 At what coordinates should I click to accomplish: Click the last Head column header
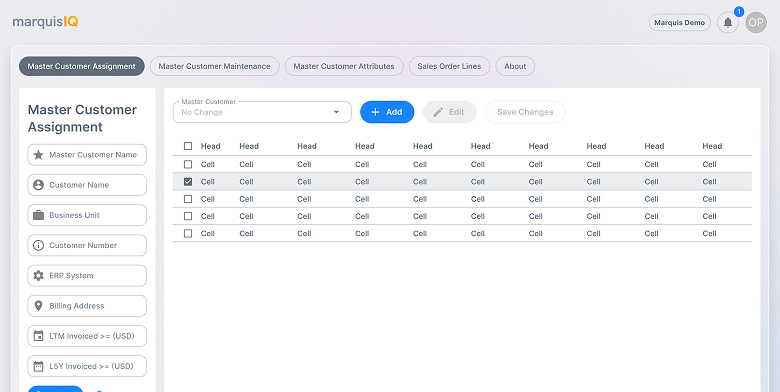tap(712, 146)
